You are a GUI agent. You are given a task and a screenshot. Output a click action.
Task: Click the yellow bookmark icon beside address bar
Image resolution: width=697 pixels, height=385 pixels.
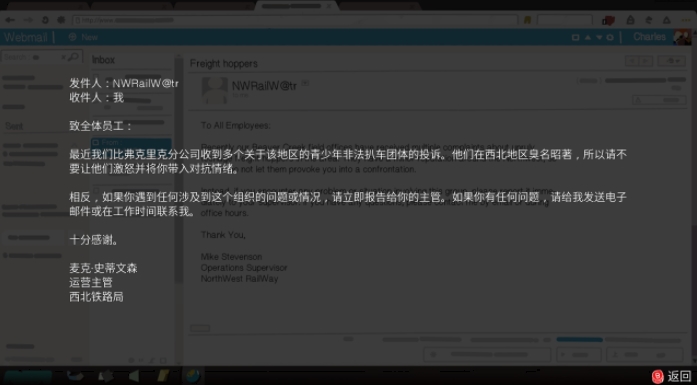pyautogui.click(x=528, y=20)
